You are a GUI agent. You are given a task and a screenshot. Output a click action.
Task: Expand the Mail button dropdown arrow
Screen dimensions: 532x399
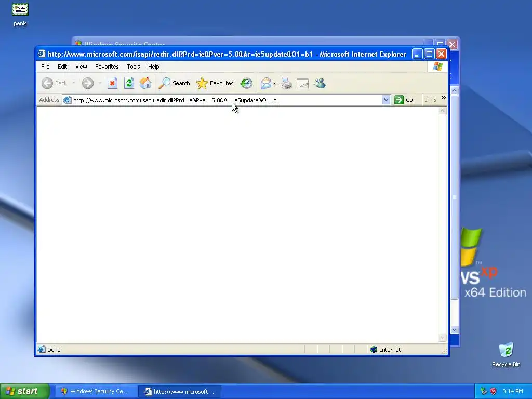pos(274,83)
